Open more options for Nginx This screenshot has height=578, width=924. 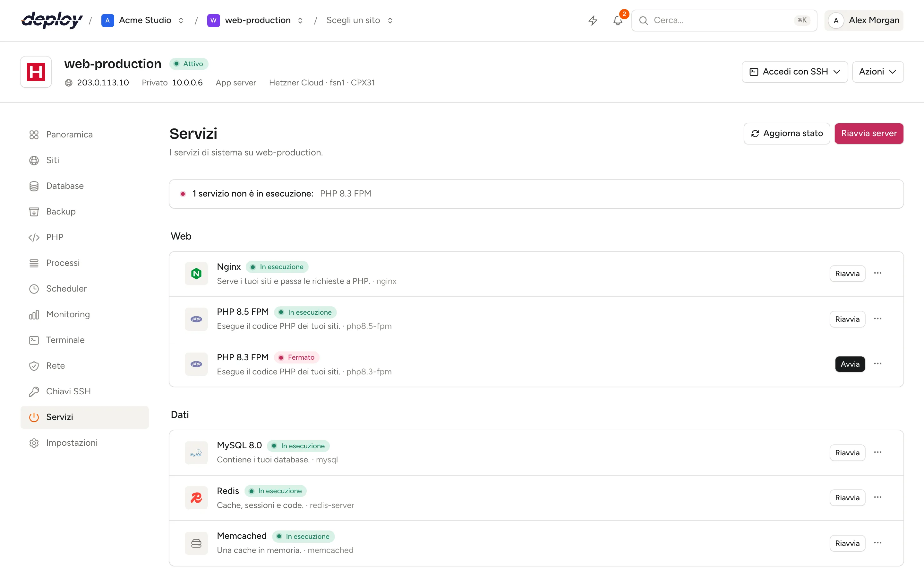tap(878, 273)
